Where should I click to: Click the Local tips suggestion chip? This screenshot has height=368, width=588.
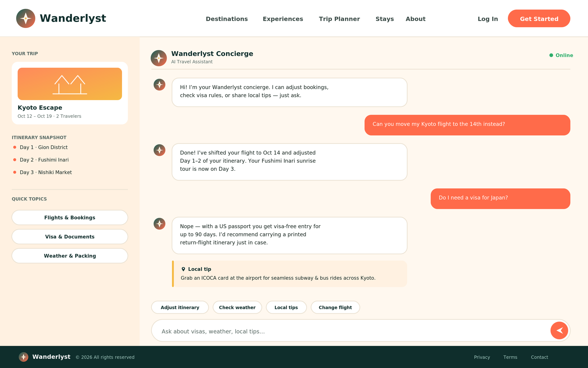coord(286,307)
